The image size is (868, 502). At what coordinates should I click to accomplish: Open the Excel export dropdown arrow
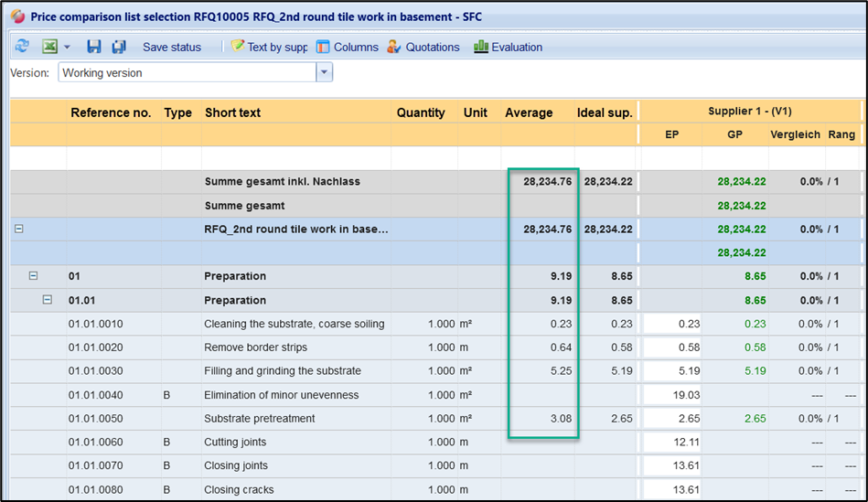67,48
